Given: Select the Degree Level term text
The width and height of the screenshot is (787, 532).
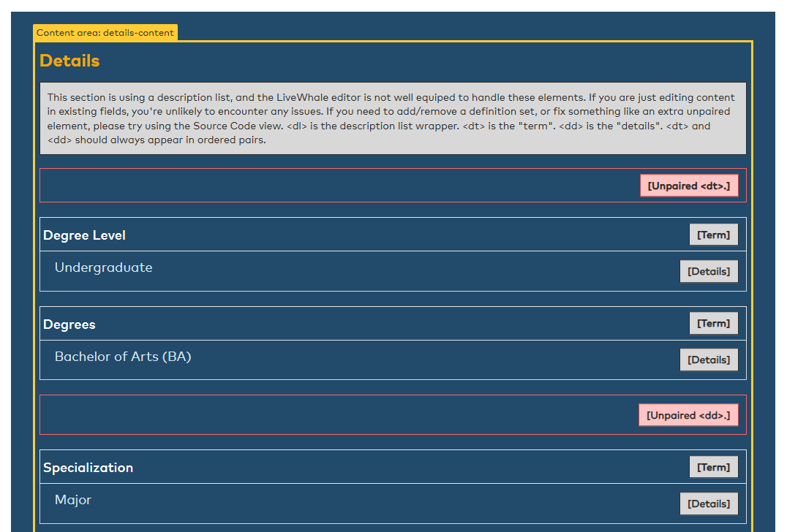Looking at the screenshot, I should tap(84, 235).
